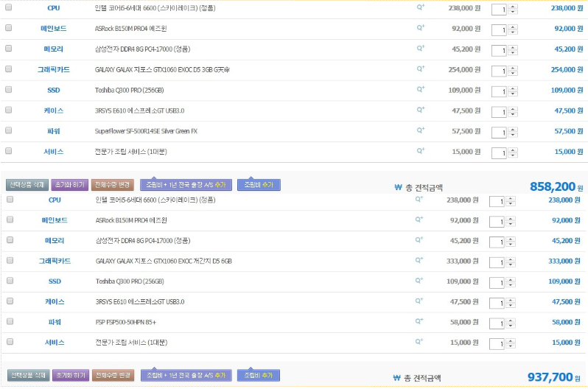Screen dimensions: 588x389
Task: Open CPU category link in 858,200 quote
Action: pos(54,8)
